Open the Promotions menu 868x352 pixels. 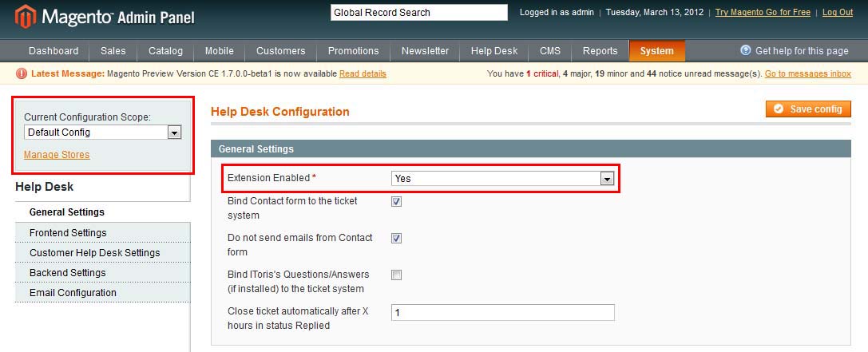(353, 51)
